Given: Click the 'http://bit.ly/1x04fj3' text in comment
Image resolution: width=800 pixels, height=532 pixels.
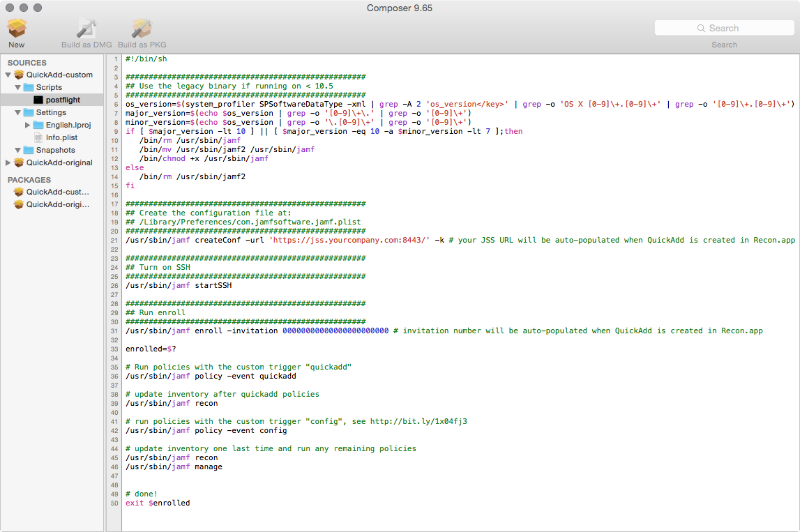Looking at the screenshot, I should coord(418,422).
